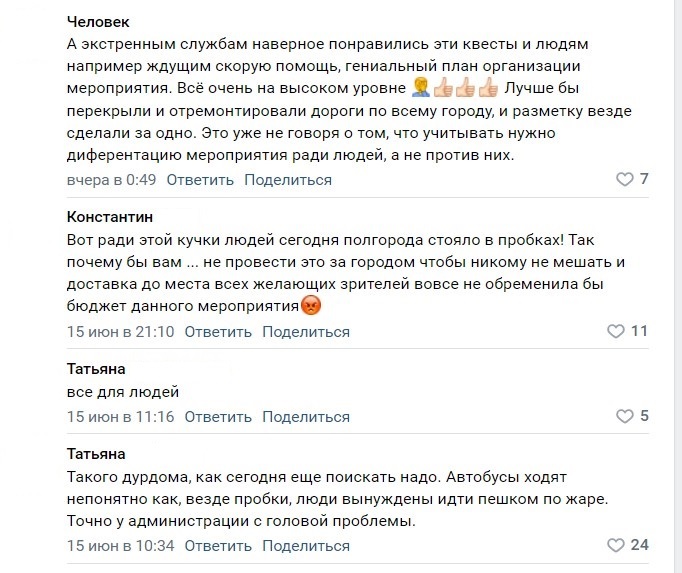Click Поделиться under 'все для людей'
Viewport: 682px width, 573px height.
tap(306, 417)
